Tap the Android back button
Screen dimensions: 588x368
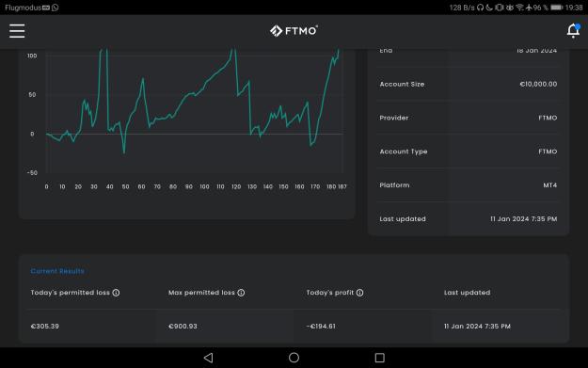click(x=209, y=358)
